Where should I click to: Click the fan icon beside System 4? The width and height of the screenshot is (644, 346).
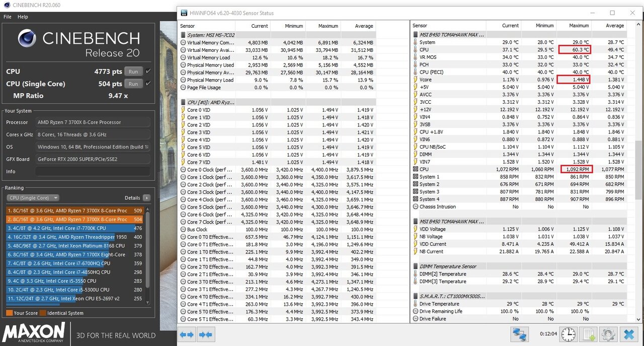tap(416, 199)
